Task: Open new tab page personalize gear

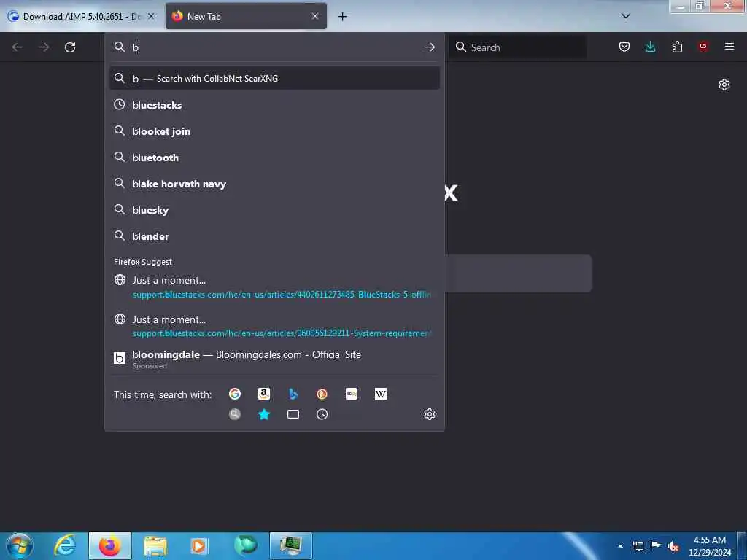Action: tap(724, 85)
